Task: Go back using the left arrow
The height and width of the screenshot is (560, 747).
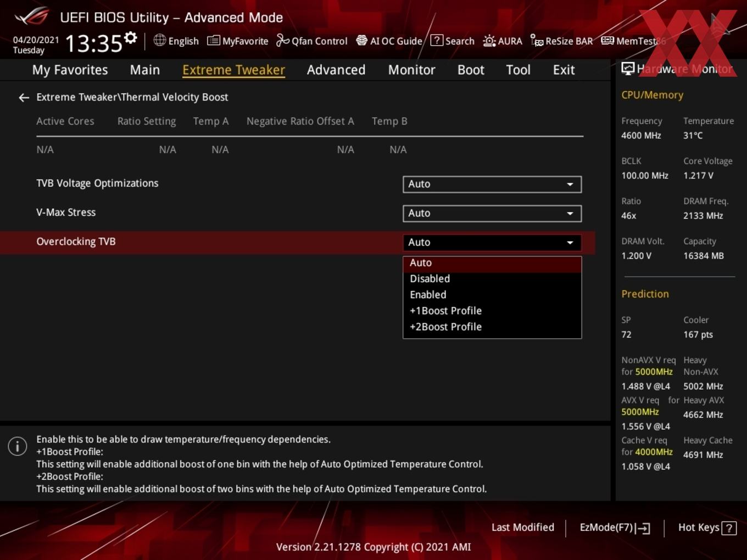Action: click(x=24, y=98)
